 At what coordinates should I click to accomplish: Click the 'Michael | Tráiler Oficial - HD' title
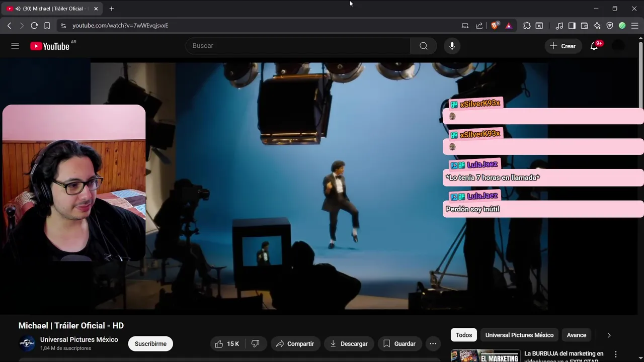71,326
